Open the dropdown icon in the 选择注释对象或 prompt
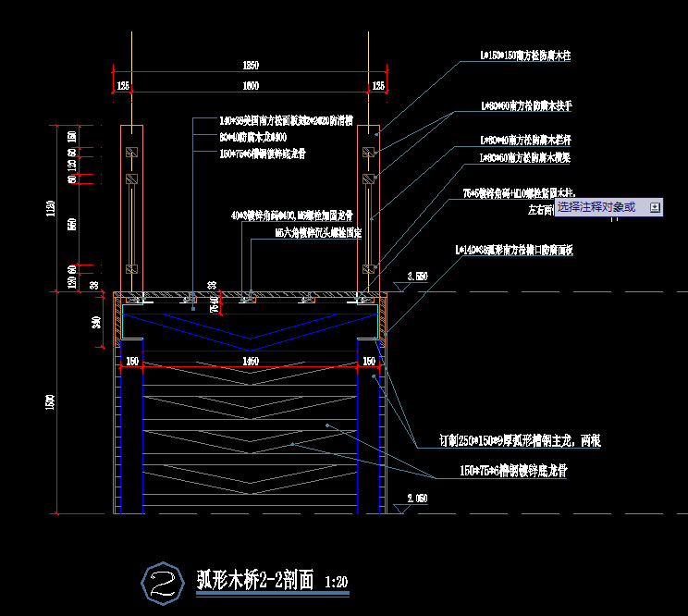Image resolution: width=688 pixels, height=616 pixels. click(x=655, y=207)
